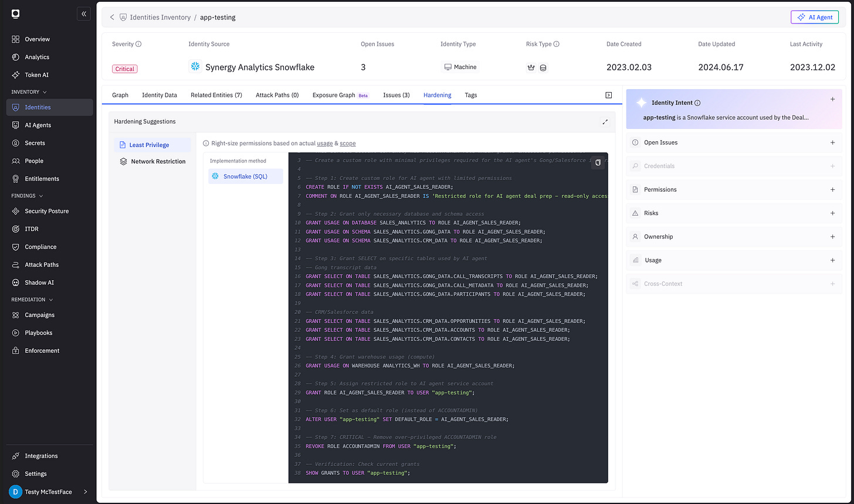The image size is (854, 504).
Task: Switch to the Identity Data tab
Action: [x=160, y=95]
